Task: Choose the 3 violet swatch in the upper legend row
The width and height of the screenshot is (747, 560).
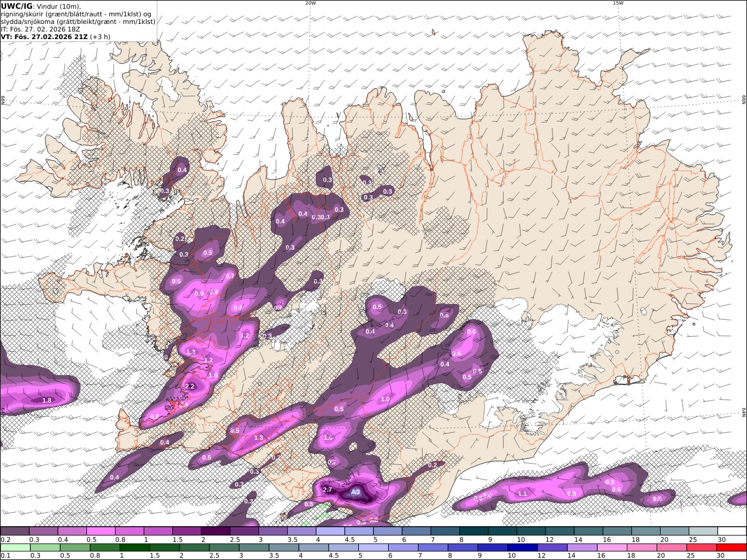Action: pyautogui.click(x=273, y=531)
